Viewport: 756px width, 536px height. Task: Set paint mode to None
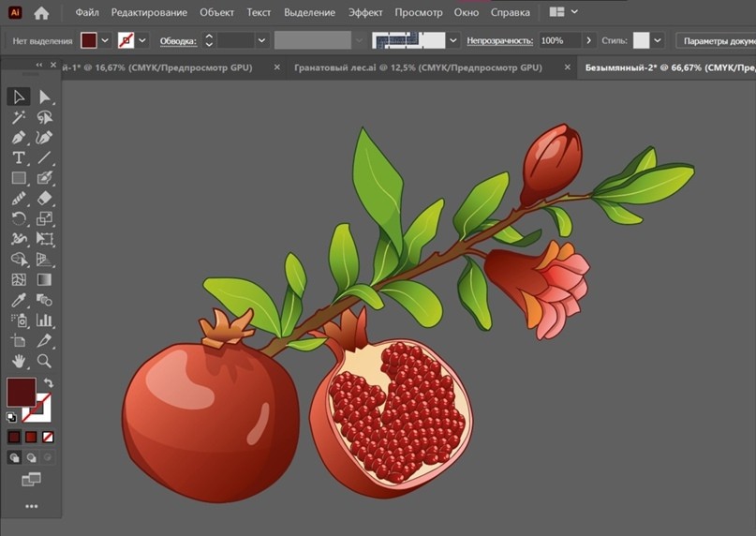48,437
